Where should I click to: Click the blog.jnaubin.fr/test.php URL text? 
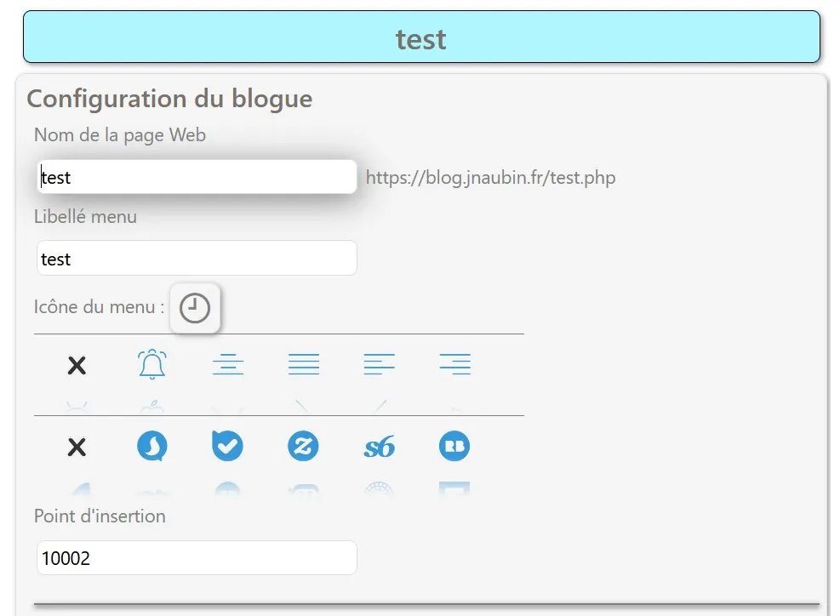coord(491,177)
